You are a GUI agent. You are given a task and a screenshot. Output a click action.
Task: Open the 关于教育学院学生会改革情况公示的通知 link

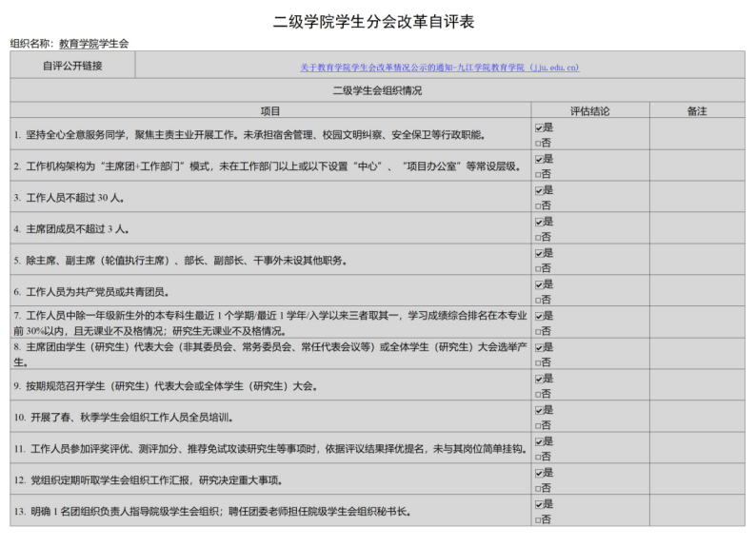coord(439,68)
